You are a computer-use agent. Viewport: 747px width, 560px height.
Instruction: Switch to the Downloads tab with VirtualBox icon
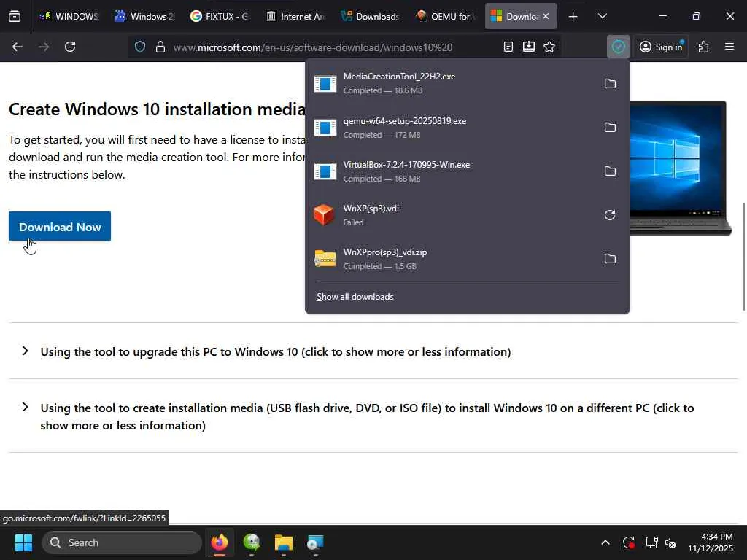click(x=371, y=17)
